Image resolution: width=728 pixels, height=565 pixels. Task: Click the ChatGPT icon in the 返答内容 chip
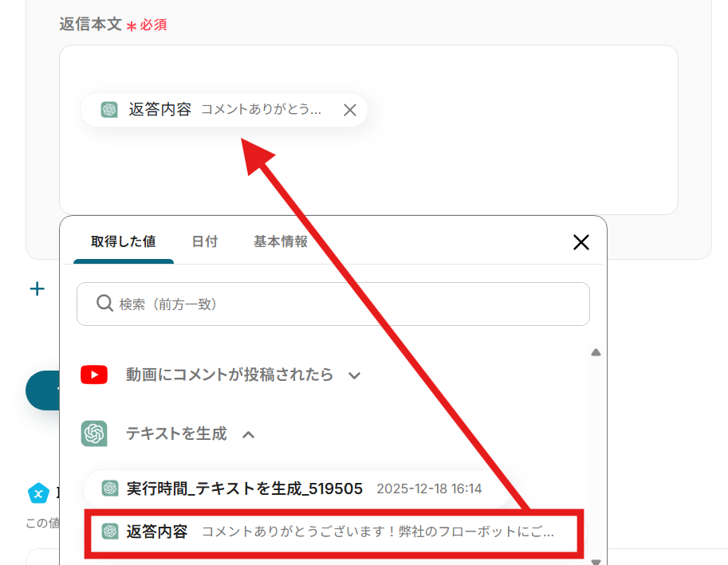click(x=109, y=109)
